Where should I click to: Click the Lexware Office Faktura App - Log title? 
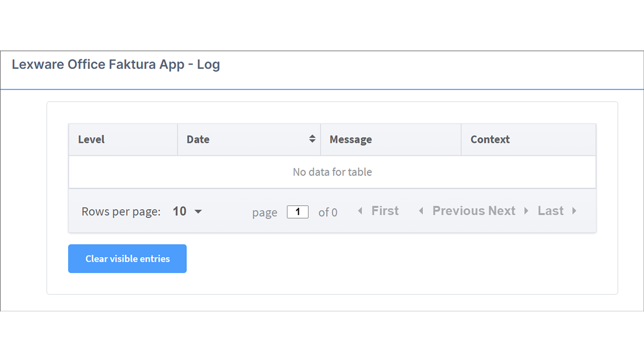pos(116,64)
